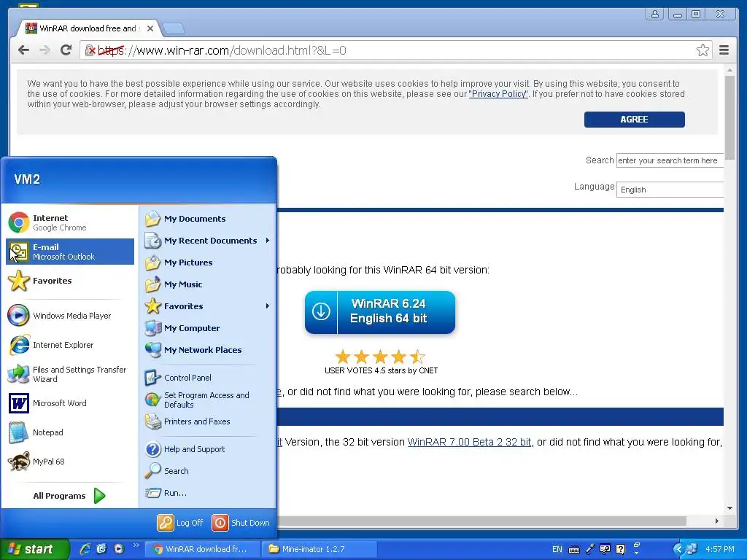747x560 pixels.
Task: Click AGREE on cookie notice
Action: coord(634,120)
